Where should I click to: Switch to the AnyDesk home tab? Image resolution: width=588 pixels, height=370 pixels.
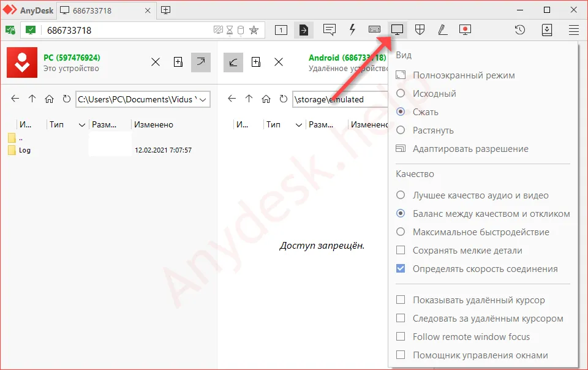click(x=29, y=10)
